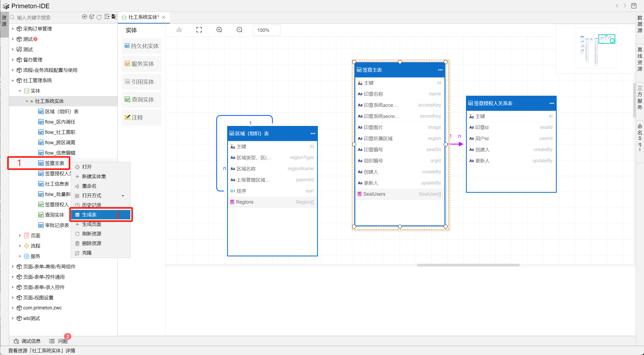Collapse the 社工管理系统 tree node
The width and height of the screenshot is (644, 355).
(13, 81)
